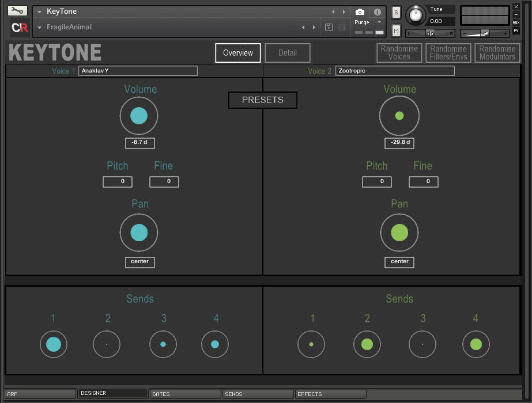Solo the KeyTone instrument with the S button

(x=395, y=12)
